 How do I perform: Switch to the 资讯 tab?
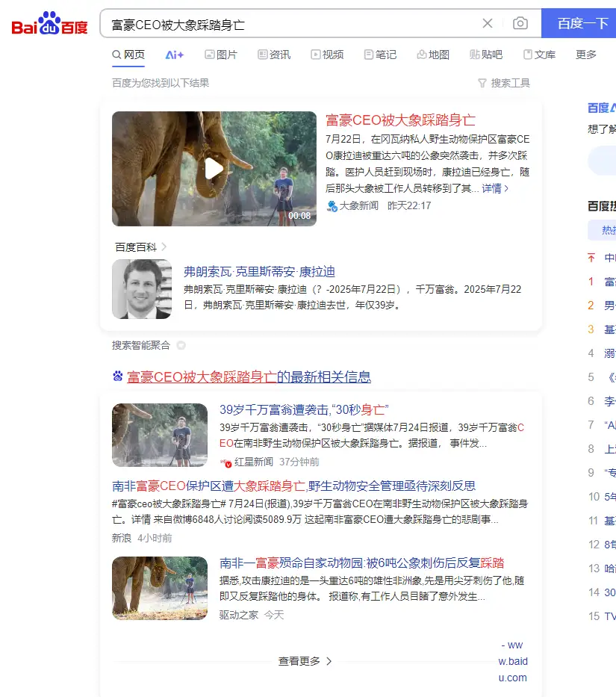(274, 55)
